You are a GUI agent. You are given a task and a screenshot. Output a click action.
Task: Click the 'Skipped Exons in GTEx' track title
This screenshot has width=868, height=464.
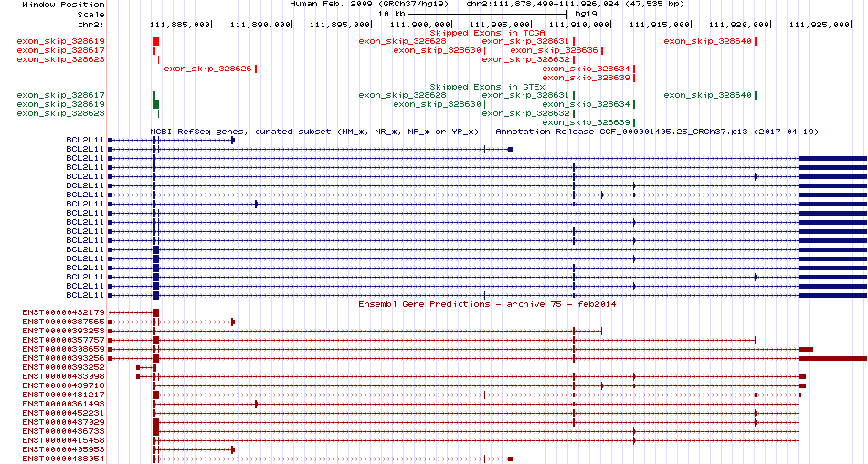(x=487, y=87)
